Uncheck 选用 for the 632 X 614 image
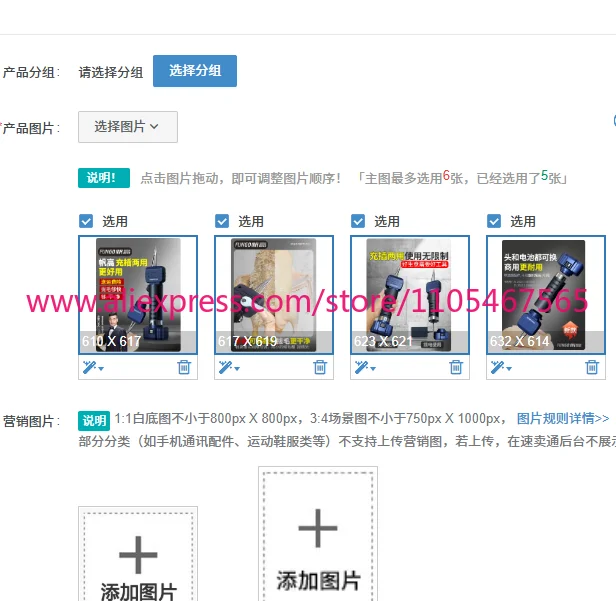The height and width of the screenshot is (601, 616). tap(494, 221)
